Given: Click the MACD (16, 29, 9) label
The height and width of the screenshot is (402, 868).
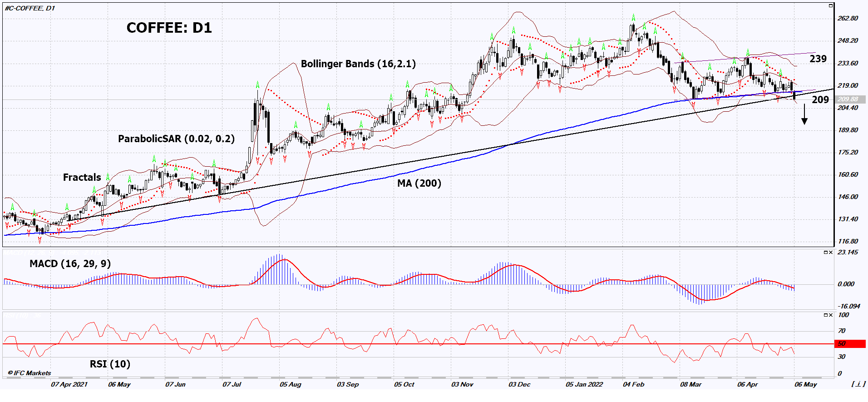Looking at the screenshot, I should point(70,264).
